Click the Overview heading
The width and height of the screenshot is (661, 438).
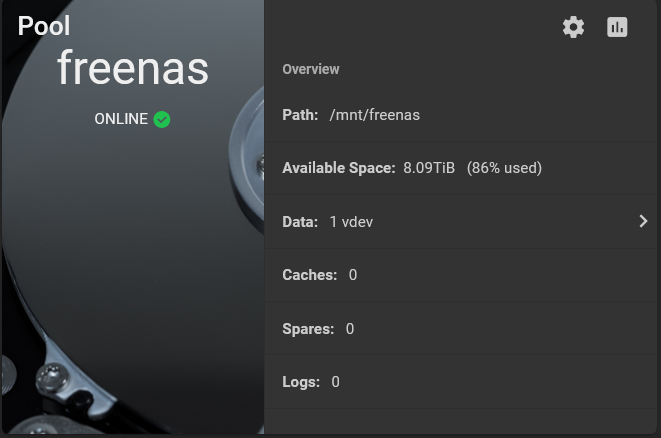coord(311,69)
